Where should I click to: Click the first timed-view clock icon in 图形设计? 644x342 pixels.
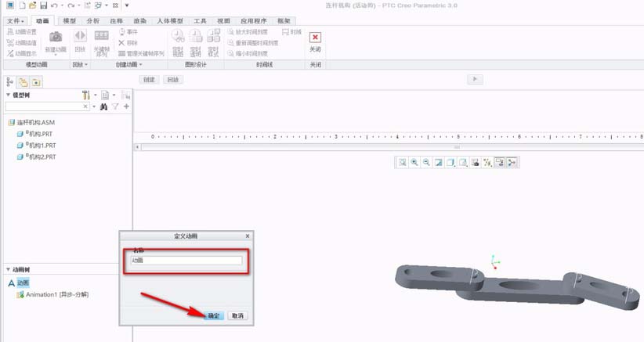(x=178, y=36)
